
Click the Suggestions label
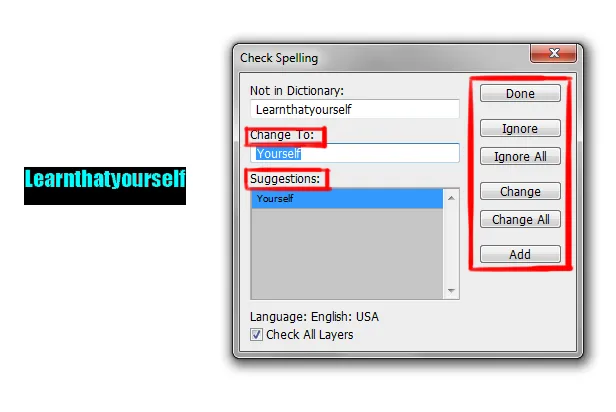click(288, 179)
